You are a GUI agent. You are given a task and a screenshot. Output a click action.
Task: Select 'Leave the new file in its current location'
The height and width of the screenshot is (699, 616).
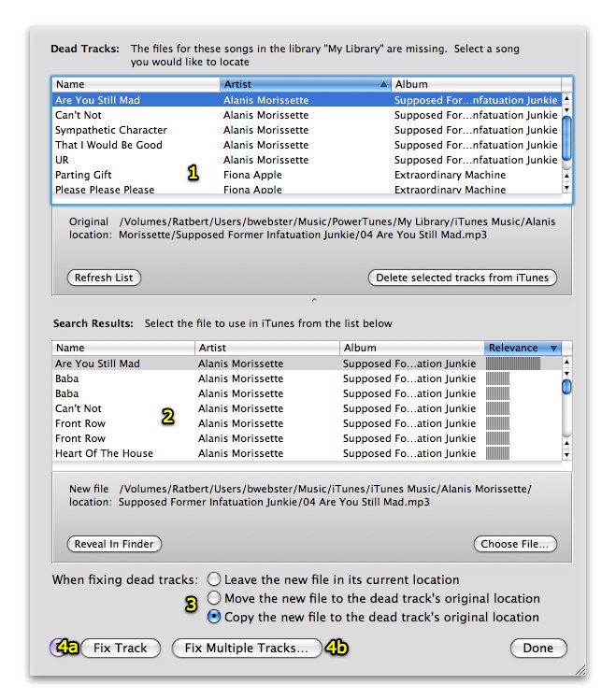(x=215, y=579)
